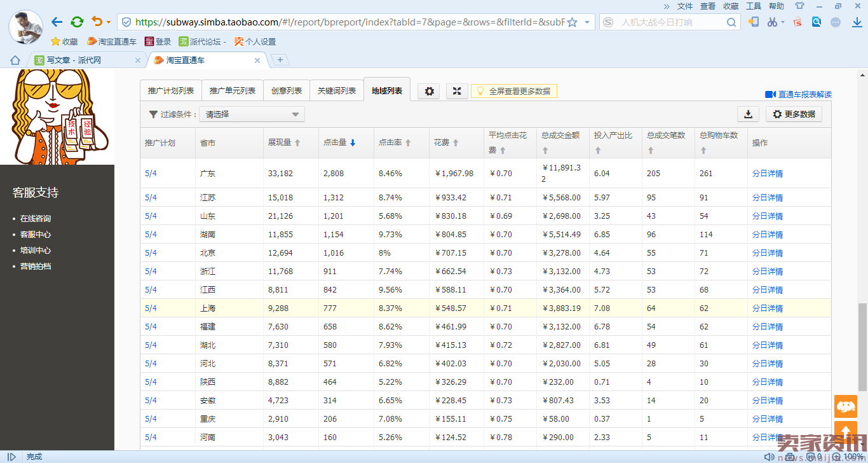
Task: Go to the browser home page icon
Action: 15,60
